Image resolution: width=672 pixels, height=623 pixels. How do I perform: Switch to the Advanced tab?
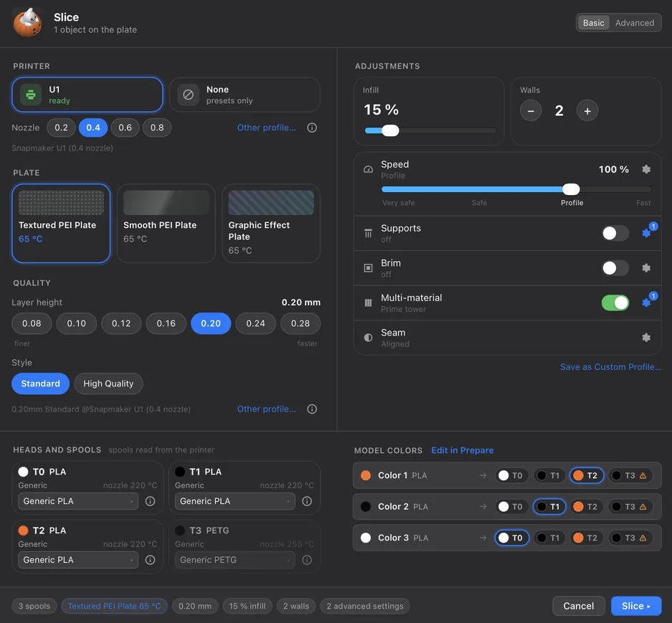click(x=635, y=23)
